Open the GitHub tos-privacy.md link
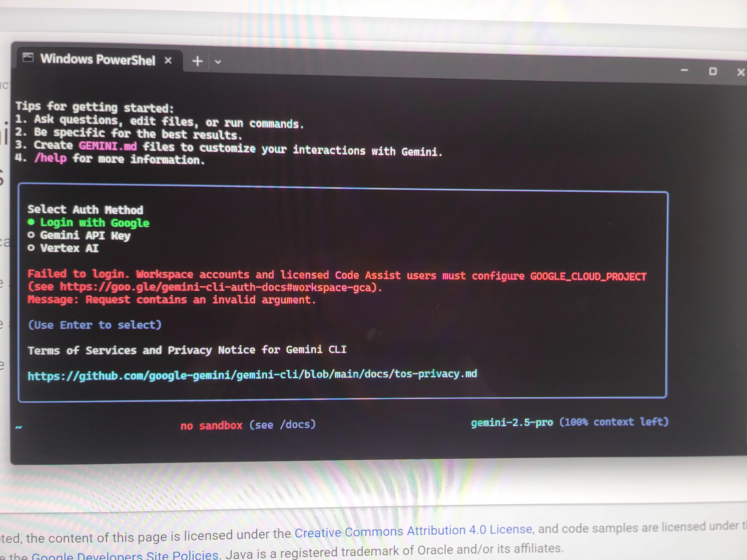 (x=252, y=375)
